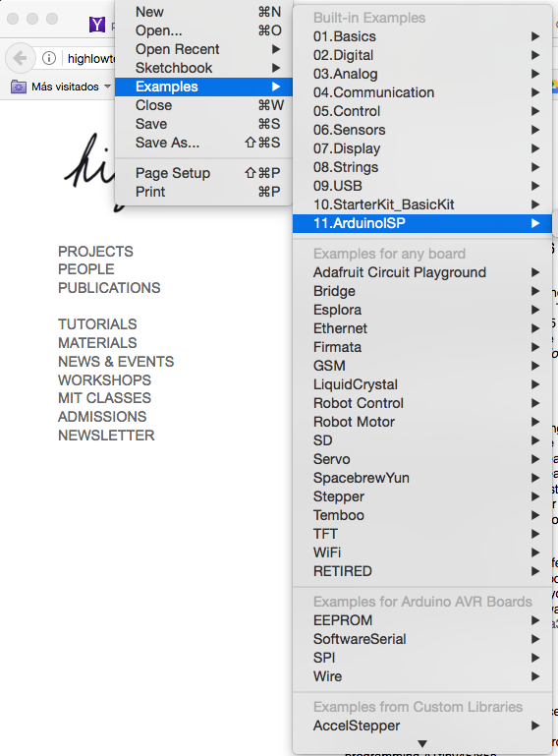Go to WORKSHOPS link
This screenshot has width=558, height=756.
point(104,380)
